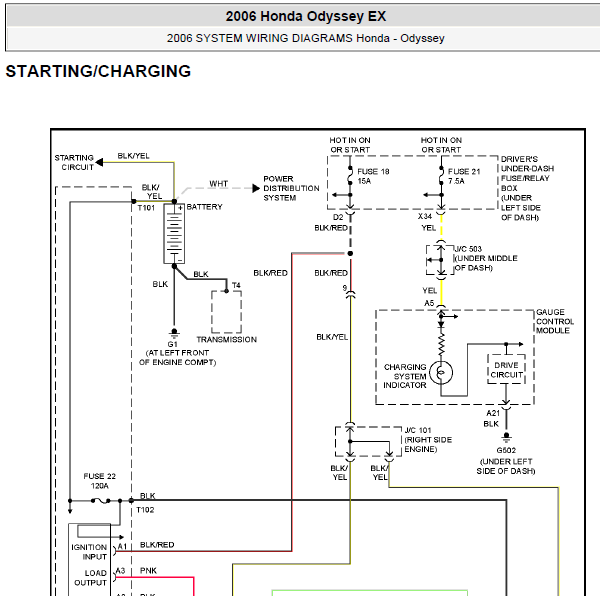Click the BATTERY label

tap(204, 207)
